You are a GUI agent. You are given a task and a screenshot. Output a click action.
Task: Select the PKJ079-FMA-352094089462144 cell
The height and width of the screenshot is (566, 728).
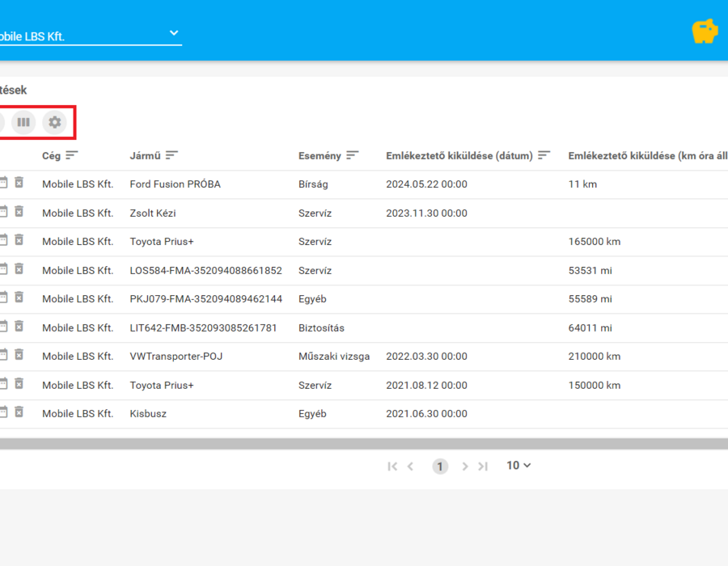[205, 299]
